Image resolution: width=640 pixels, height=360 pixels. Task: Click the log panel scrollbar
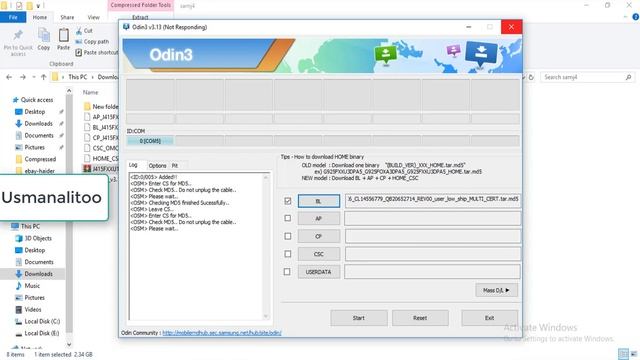coord(266,247)
